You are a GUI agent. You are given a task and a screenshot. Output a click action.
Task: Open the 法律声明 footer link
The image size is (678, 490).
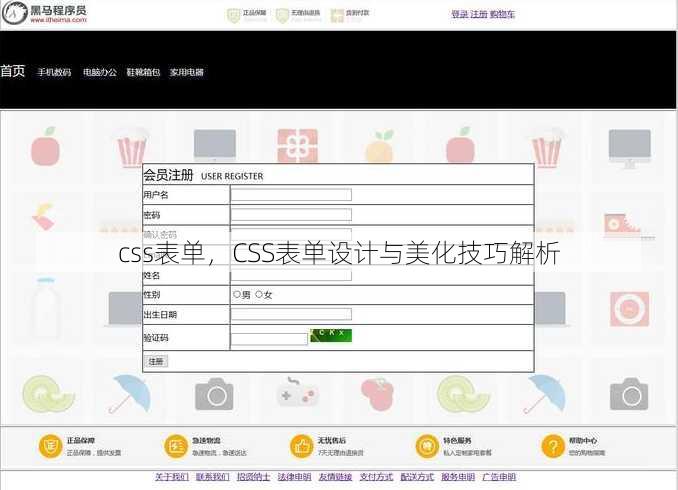coord(294,477)
